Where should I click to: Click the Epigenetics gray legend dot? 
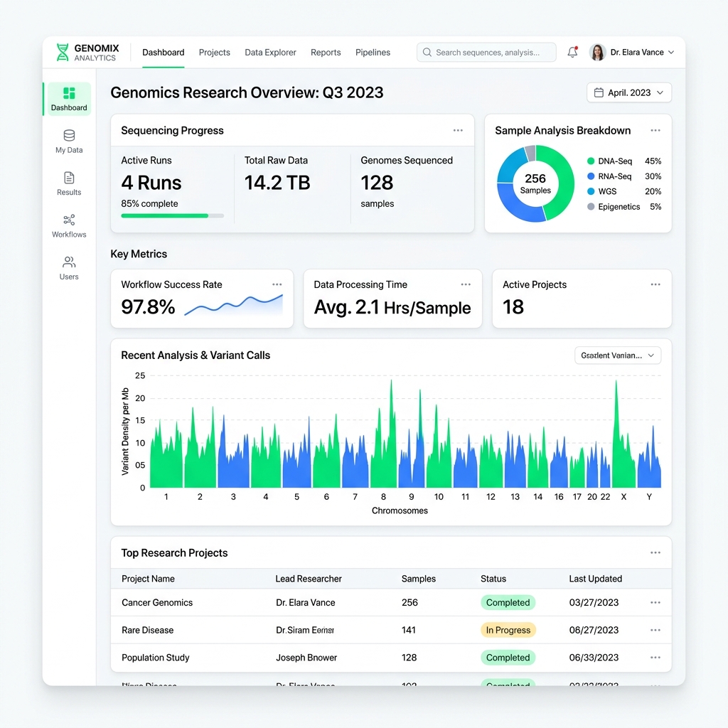click(591, 207)
